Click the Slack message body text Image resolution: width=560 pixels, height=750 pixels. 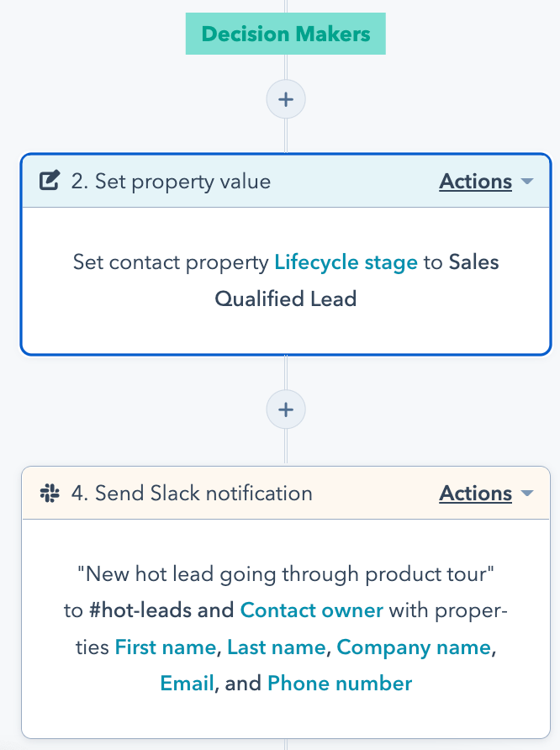(x=285, y=575)
